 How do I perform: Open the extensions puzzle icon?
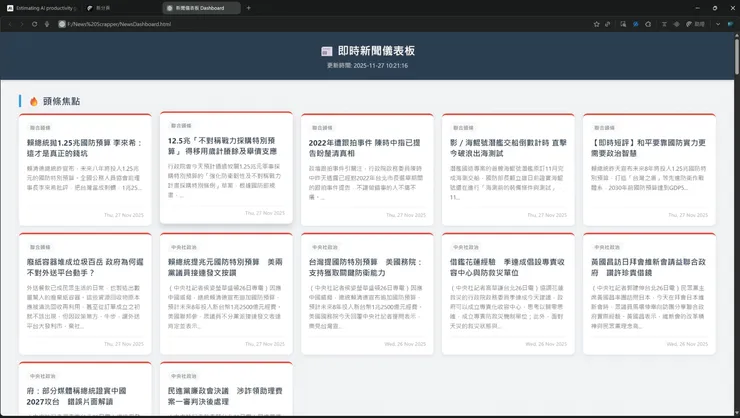[648, 24]
